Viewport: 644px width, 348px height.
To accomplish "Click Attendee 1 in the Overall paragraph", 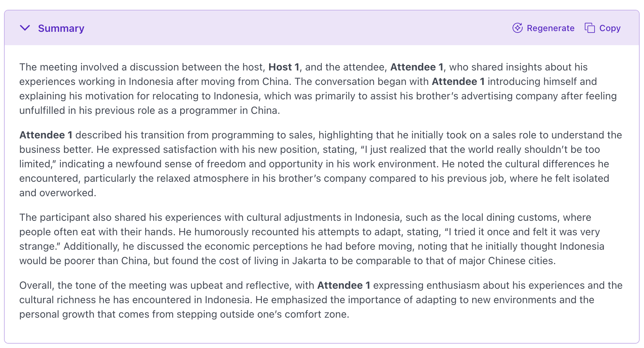I will (344, 285).
